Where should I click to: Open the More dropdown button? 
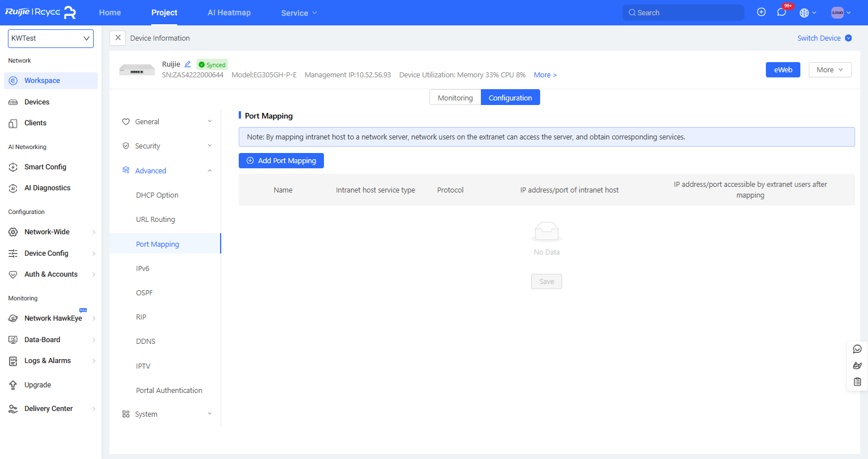(830, 70)
